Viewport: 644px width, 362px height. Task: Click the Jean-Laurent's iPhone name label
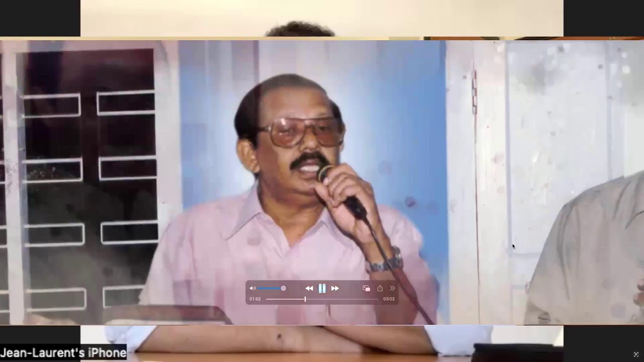(x=63, y=353)
